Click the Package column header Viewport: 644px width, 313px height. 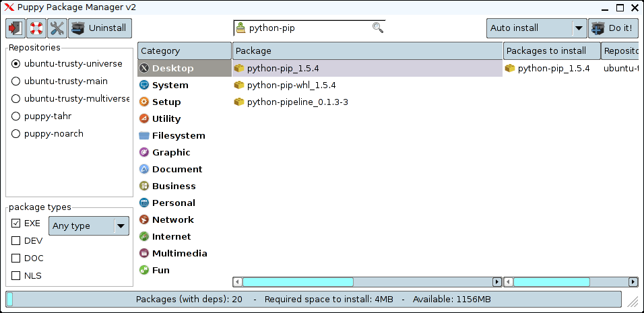(367, 50)
